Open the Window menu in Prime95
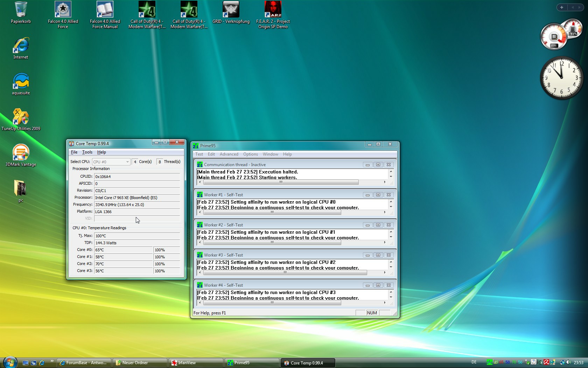The image size is (588, 368). coord(271,154)
